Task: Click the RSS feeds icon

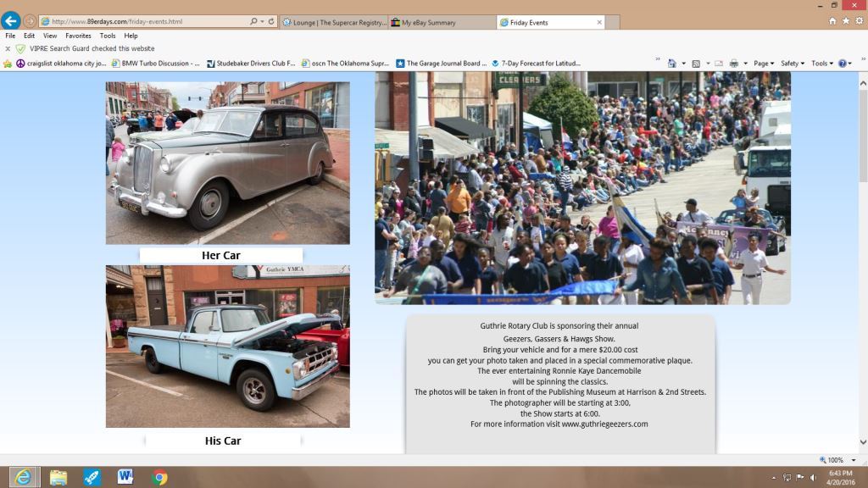Action: point(695,64)
